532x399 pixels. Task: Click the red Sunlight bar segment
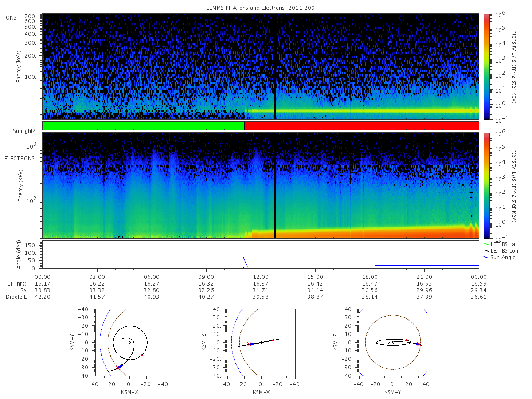(361, 126)
